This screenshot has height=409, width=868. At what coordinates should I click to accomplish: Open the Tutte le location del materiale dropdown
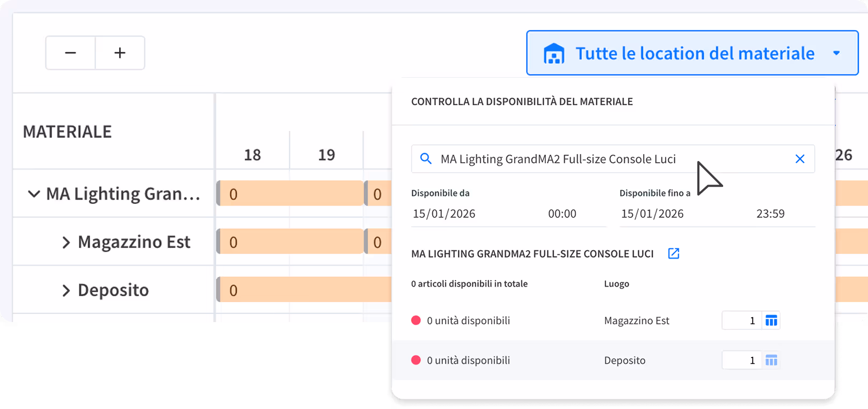coord(692,53)
